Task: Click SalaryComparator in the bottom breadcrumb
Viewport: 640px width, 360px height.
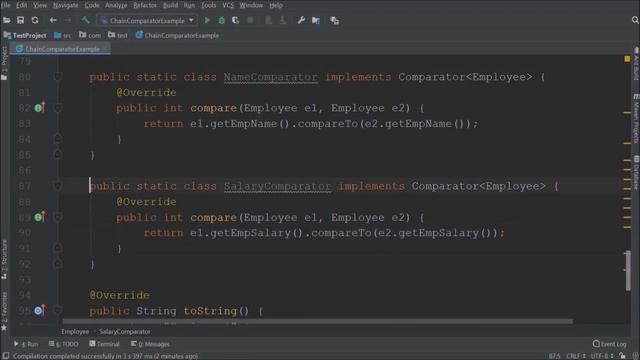Action: pyautogui.click(x=124, y=331)
